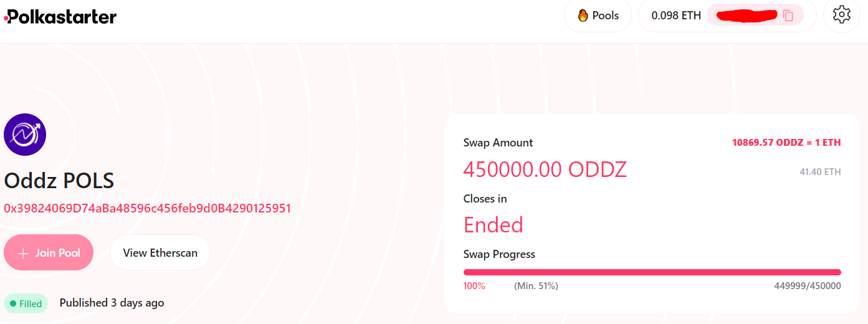The height and width of the screenshot is (324, 868).
Task: Click the Published 3 days ago text
Action: (x=112, y=303)
